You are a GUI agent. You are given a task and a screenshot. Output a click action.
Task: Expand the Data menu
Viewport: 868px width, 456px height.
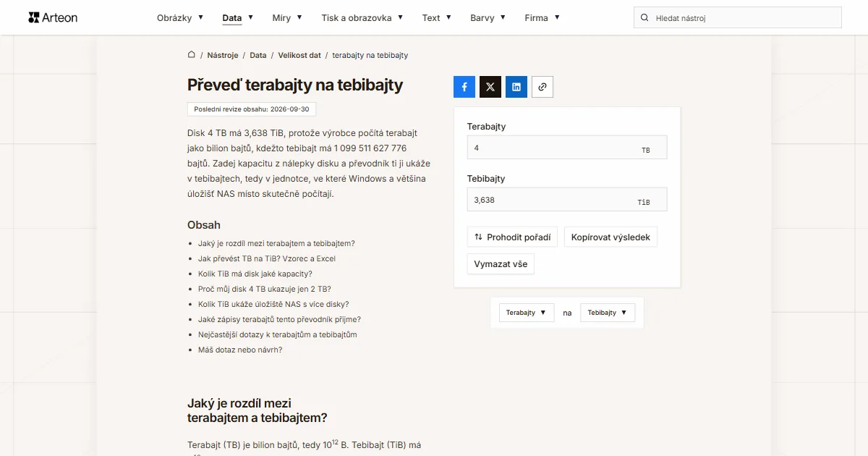238,17
